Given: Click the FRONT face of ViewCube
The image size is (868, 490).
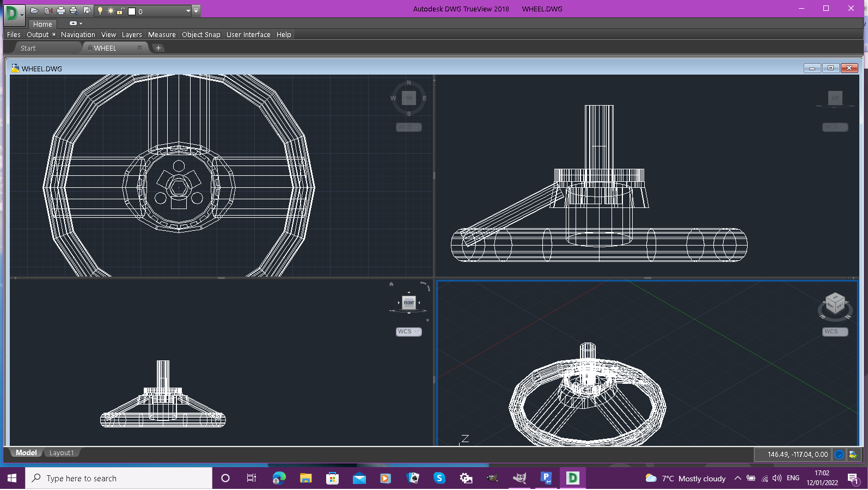Looking at the screenshot, I should click(x=408, y=303).
